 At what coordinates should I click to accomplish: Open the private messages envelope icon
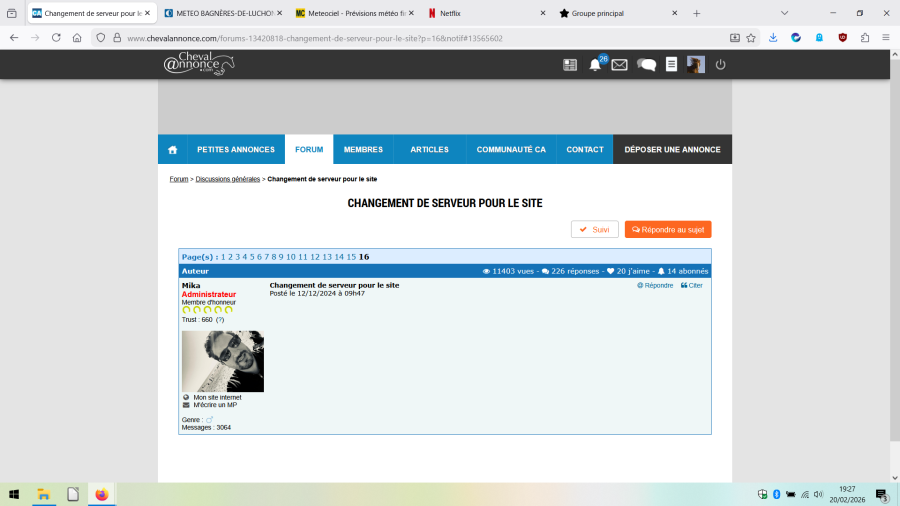[619, 65]
